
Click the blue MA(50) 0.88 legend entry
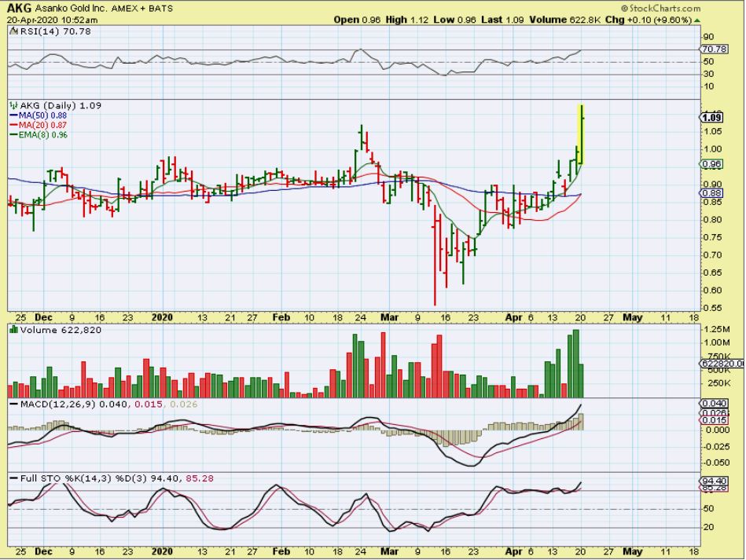click(38, 115)
